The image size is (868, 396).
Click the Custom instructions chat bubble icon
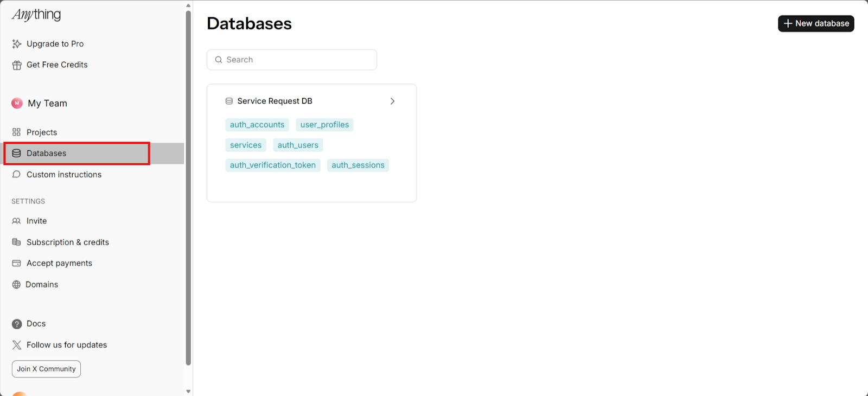coord(16,174)
